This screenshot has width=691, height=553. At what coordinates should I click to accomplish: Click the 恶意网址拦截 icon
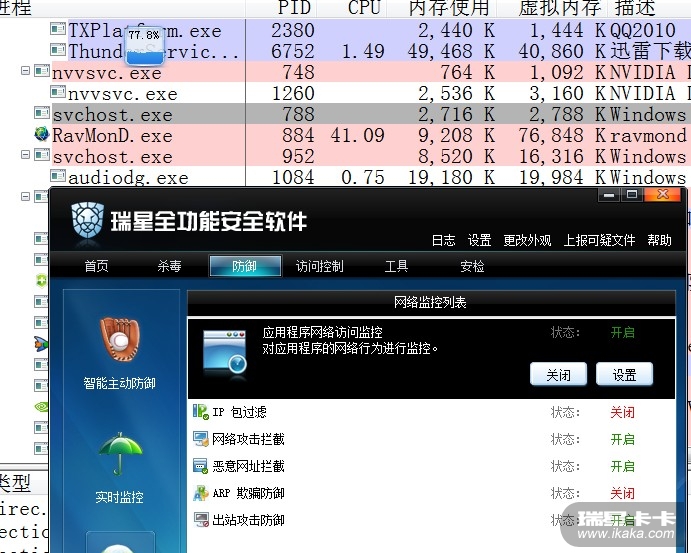tap(201, 466)
